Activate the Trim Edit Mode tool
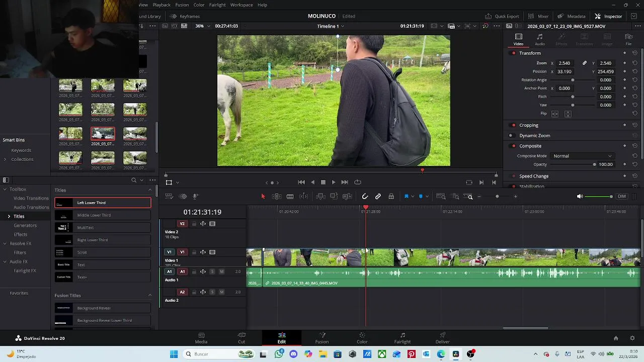The width and height of the screenshot is (644, 362). coord(276,197)
